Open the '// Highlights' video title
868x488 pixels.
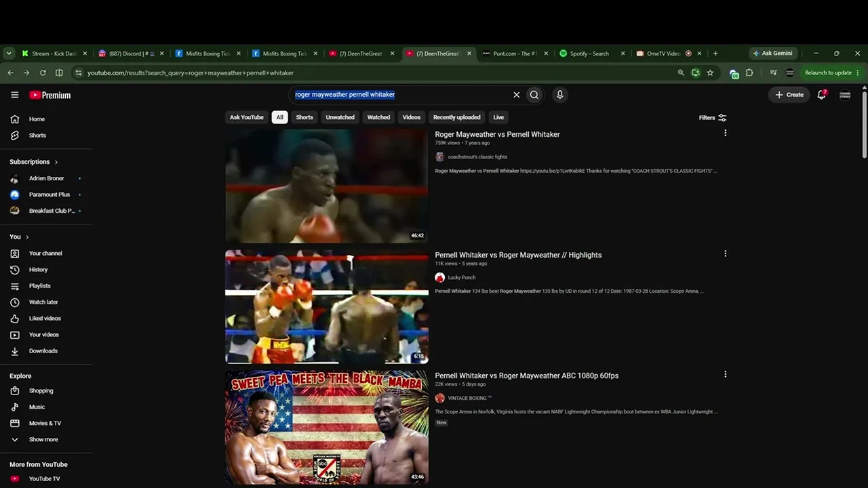(x=518, y=255)
